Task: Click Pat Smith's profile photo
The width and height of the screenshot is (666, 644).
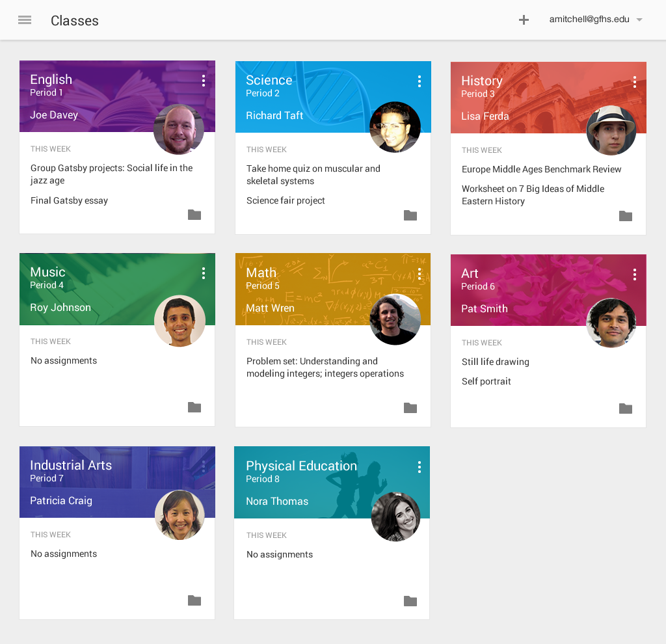Action: click(x=611, y=323)
